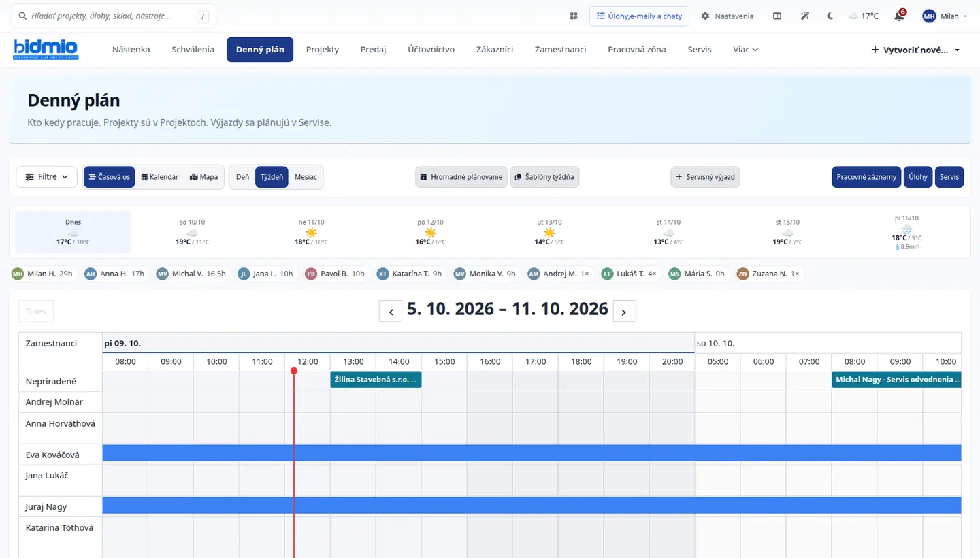This screenshot has height=558, width=980.
Task: Focus the search projects input field
Action: [114, 16]
